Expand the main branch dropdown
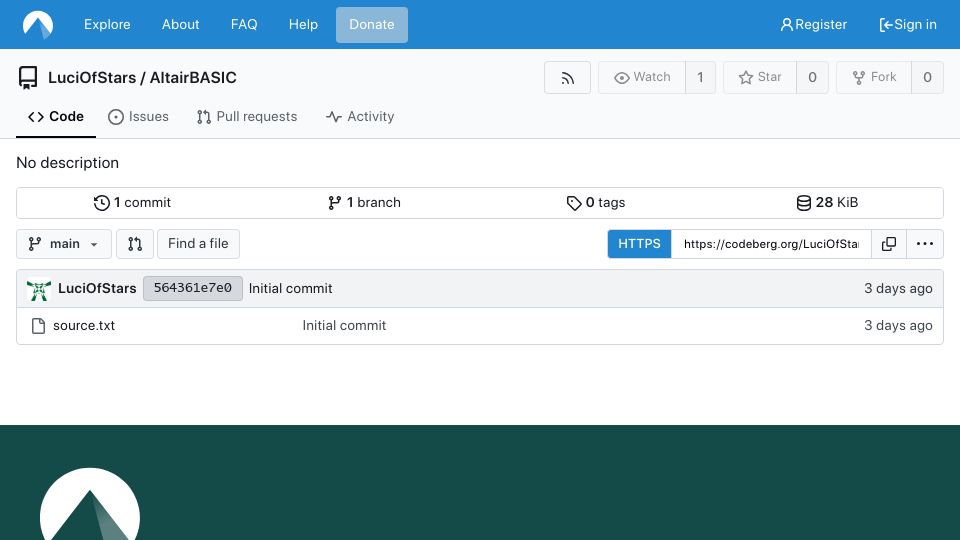This screenshot has height=540, width=960. 64,244
